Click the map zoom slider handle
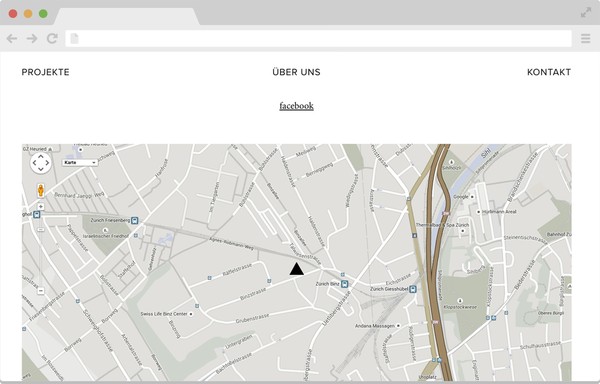 click(x=41, y=229)
